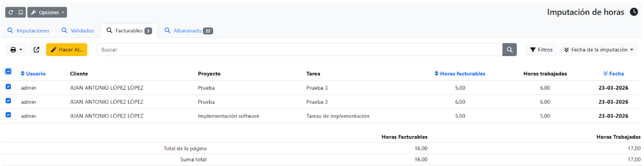Switch to the Validados tab
The image size is (644, 166).
click(78, 31)
